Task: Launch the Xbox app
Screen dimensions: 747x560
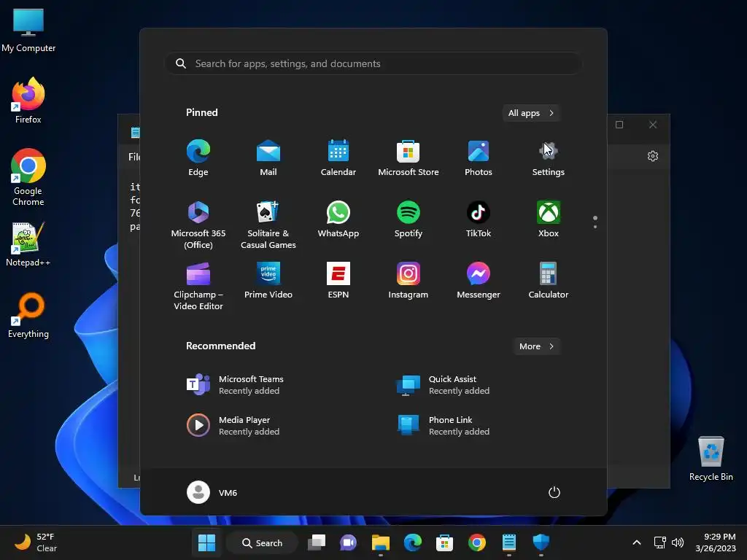Action: tap(549, 219)
